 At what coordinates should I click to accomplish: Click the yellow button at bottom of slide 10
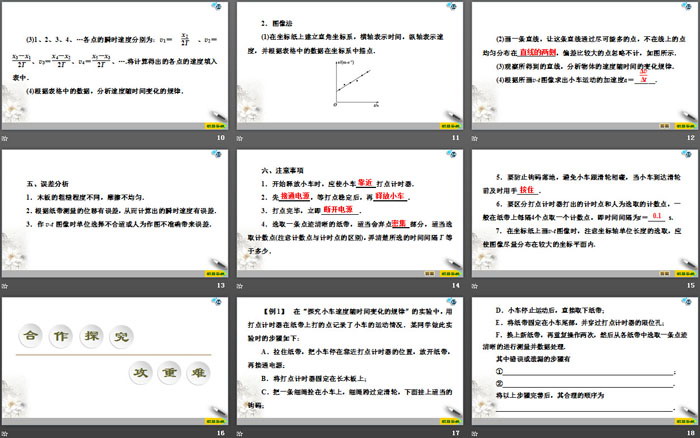click(x=215, y=126)
